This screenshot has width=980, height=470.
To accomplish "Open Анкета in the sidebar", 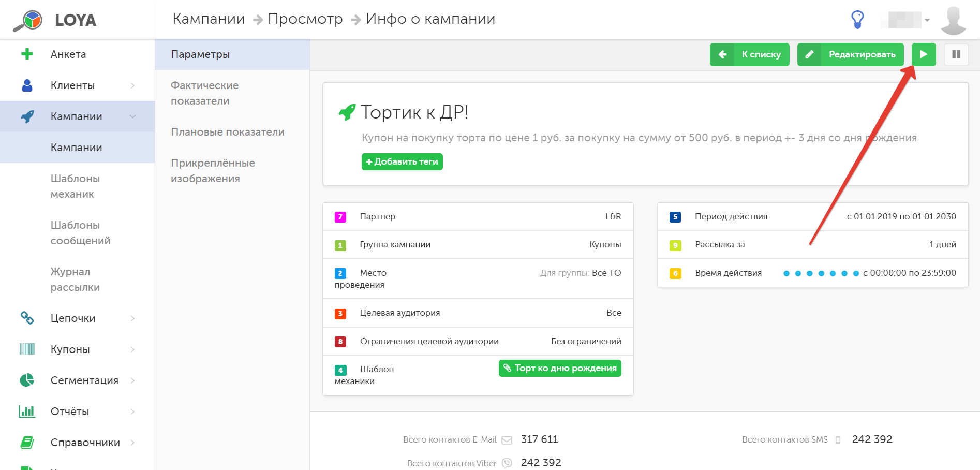I will (68, 54).
